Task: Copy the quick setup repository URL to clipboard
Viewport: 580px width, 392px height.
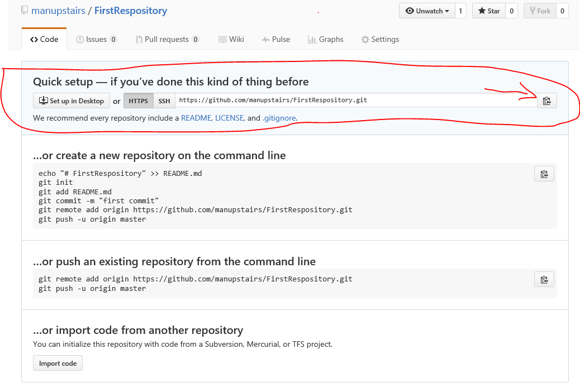Action: click(546, 101)
